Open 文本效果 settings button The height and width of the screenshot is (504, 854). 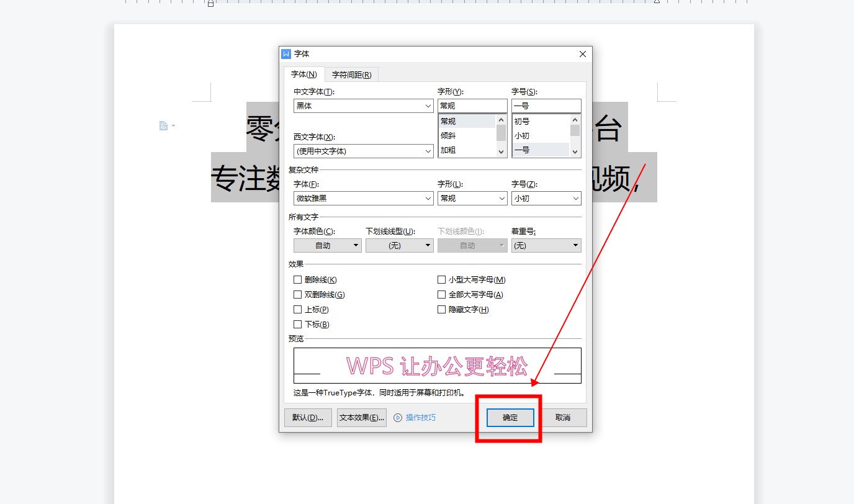click(362, 418)
